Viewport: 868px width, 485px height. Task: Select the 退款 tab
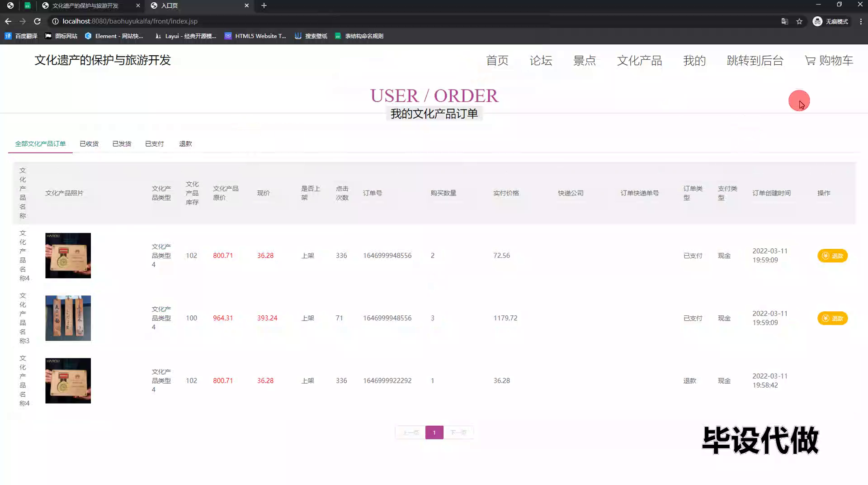[x=185, y=144]
